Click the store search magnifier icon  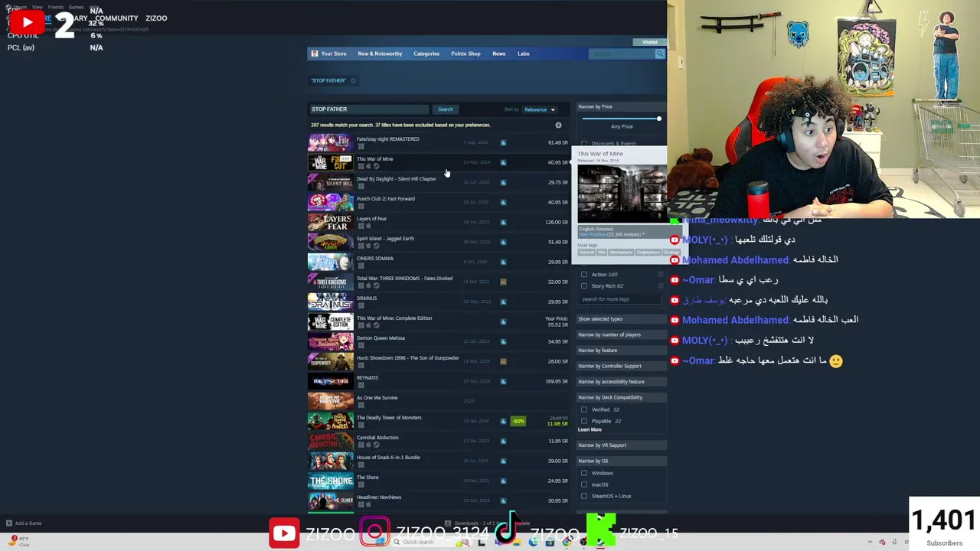tap(659, 54)
